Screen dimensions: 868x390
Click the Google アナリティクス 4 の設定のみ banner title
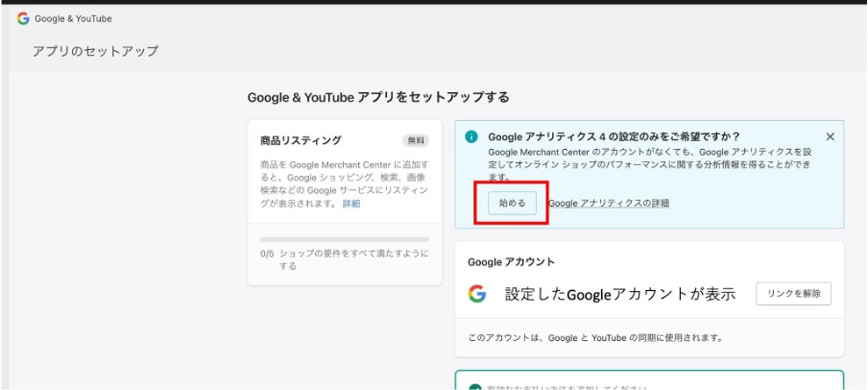coord(614,136)
